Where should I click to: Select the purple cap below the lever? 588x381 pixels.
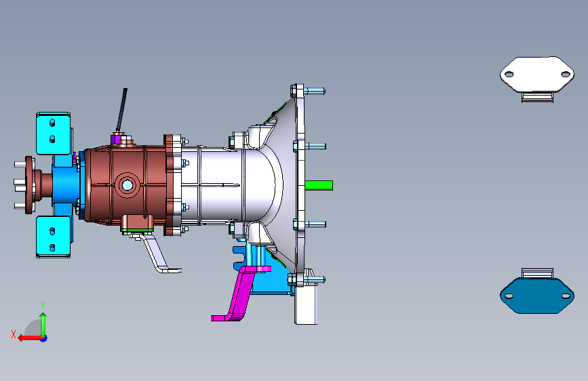(x=115, y=140)
